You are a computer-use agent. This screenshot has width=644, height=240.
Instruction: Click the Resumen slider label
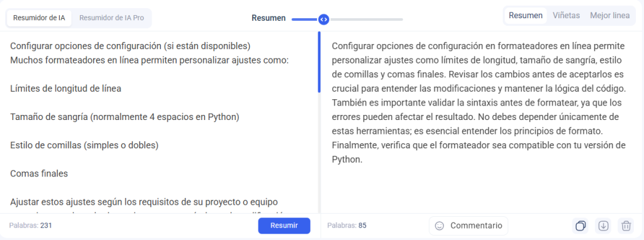click(x=268, y=18)
